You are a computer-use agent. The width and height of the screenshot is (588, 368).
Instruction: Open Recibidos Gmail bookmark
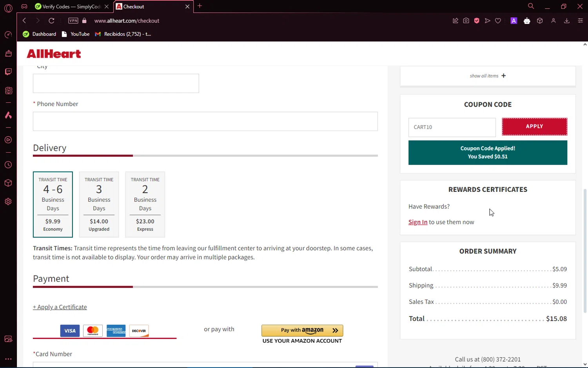(x=123, y=34)
